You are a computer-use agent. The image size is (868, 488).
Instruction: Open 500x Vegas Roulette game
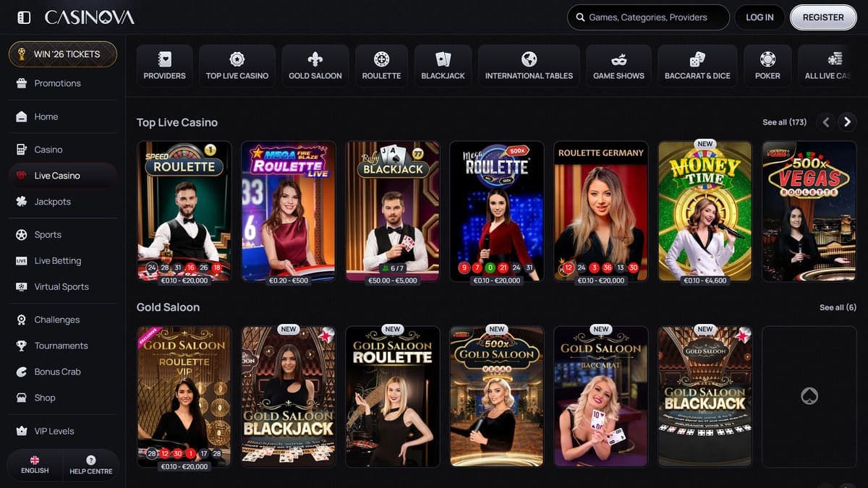pyautogui.click(x=809, y=211)
